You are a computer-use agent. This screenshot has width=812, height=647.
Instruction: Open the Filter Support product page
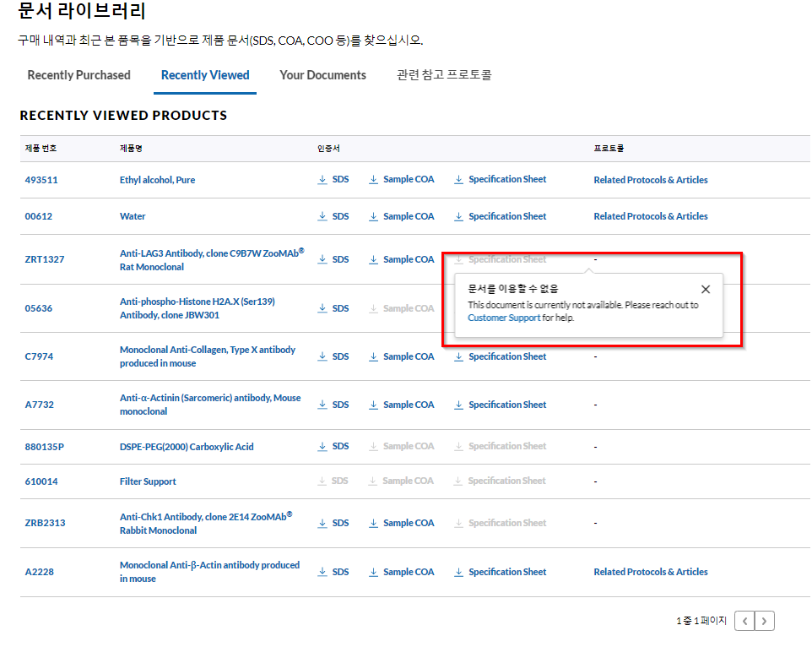(x=148, y=481)
